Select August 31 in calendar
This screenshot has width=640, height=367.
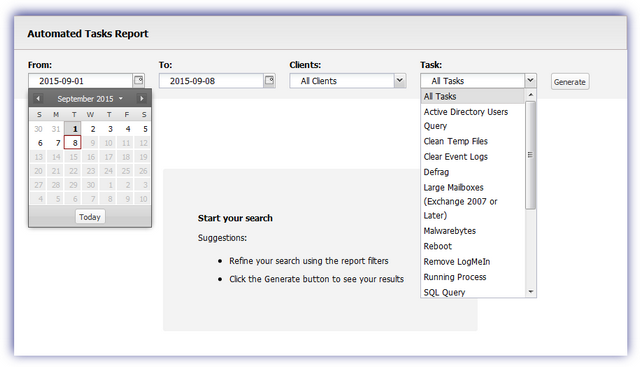point(56,129)
